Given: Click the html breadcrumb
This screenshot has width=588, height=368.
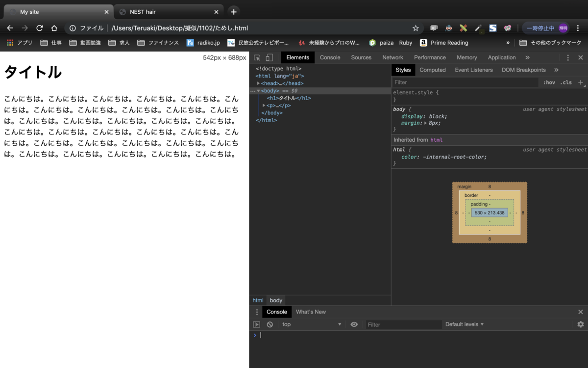Looking at the screenshot, I should (258, 300).
